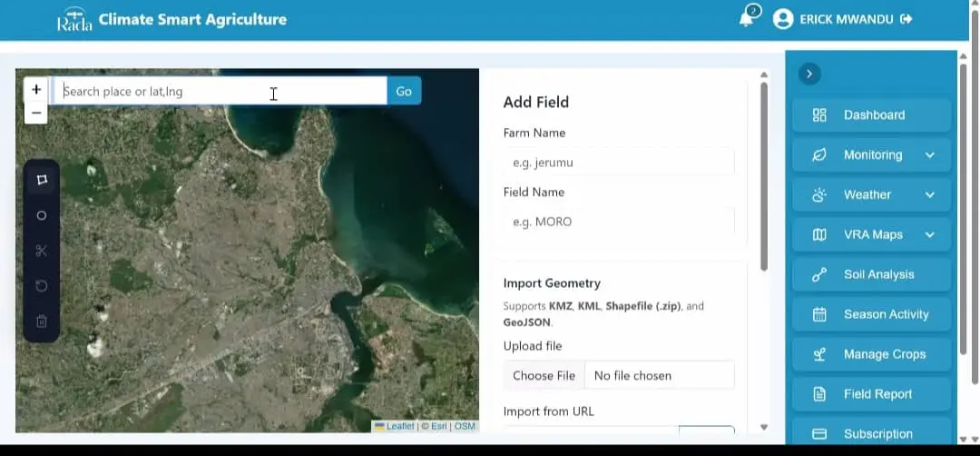Click the form panel vertical scrollbar
Screen dimensions: 980x456
pyautogui.click(x=764, y=176)
